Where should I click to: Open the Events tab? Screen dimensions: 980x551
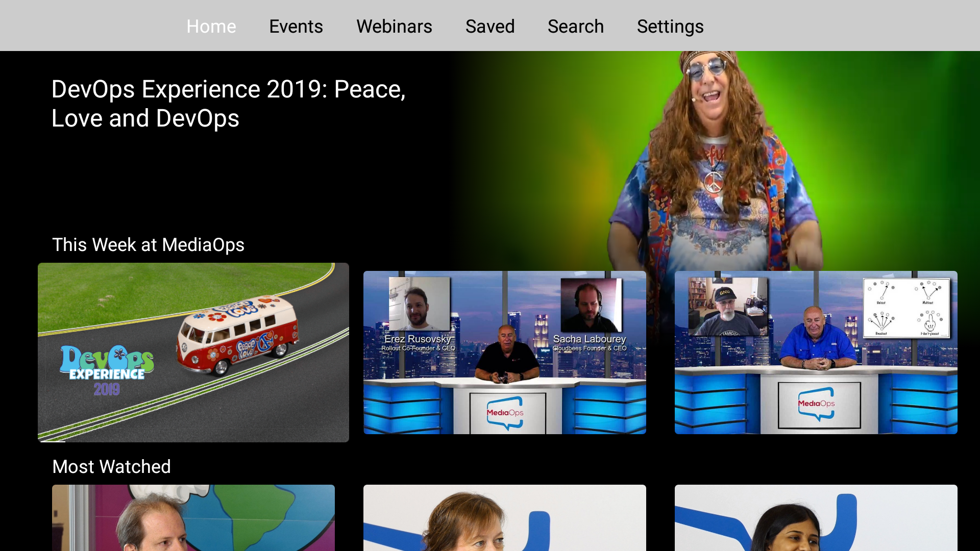[296, 27]
